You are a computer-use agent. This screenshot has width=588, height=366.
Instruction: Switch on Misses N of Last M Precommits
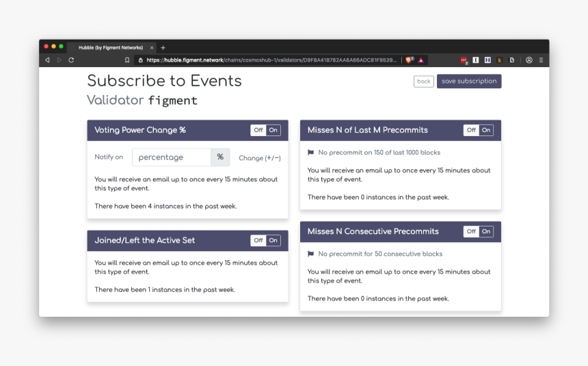coord(486,130)
